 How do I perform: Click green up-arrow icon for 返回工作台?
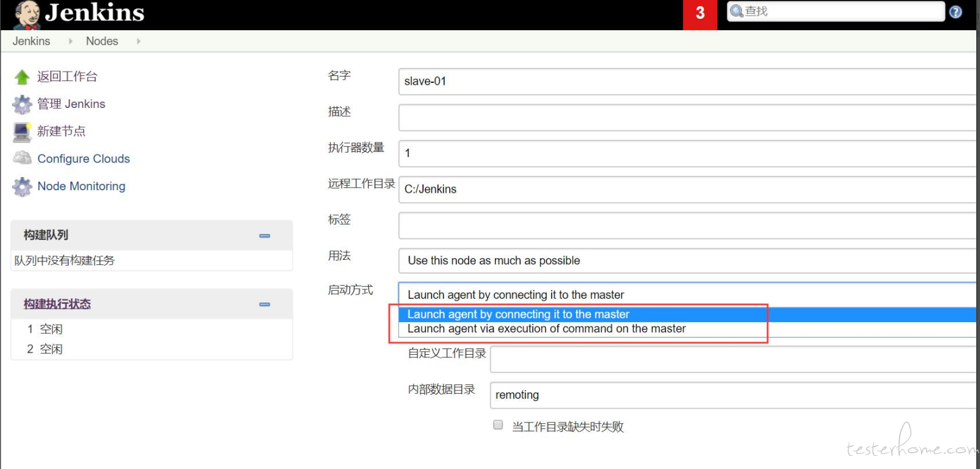point(22,77)
